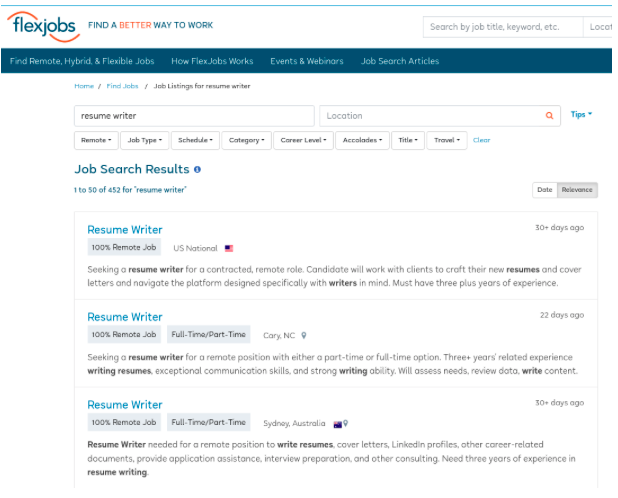This screenshot has width=618, height=498.
Task: Click the map pin icon next to Sydney, Australia
Action: (x=346, y=423)
